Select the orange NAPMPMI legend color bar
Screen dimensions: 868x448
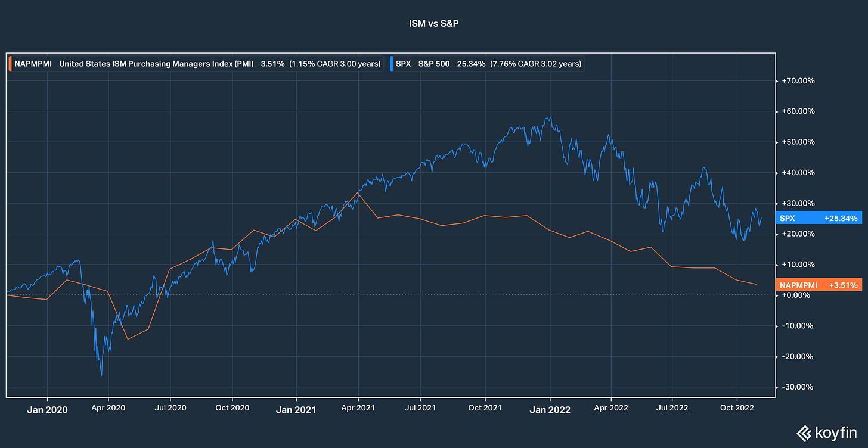click(x=10, y=64)
